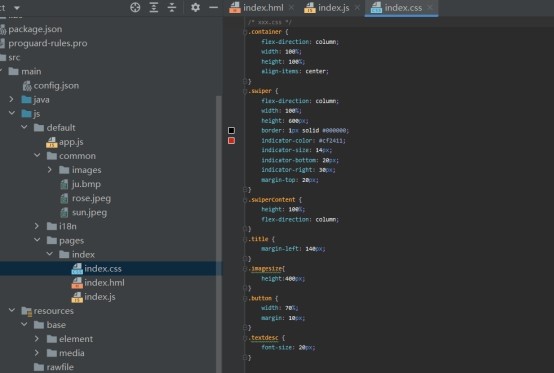Collapse the resources folder chevron
Image resolution: width=554 pixels, height=373 pixels.
[x=12, y=310]
